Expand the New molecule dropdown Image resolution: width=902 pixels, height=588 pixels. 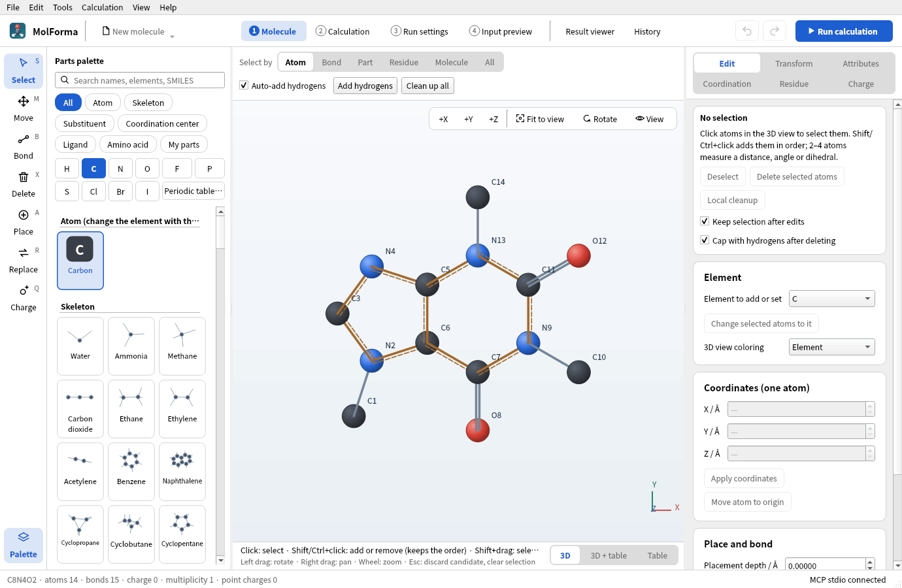(x=139, y=31)
